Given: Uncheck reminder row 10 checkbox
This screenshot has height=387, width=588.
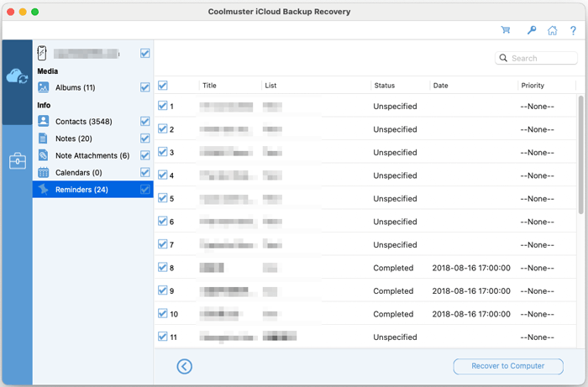Looking at the screenshot, I should click(162, 313).
